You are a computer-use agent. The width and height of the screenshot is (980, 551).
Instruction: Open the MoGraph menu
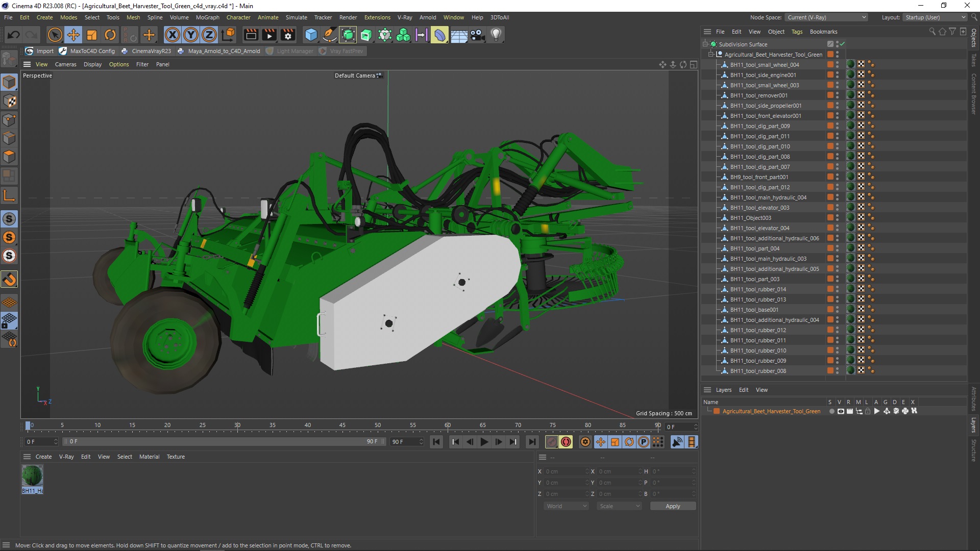click(207, 17)
